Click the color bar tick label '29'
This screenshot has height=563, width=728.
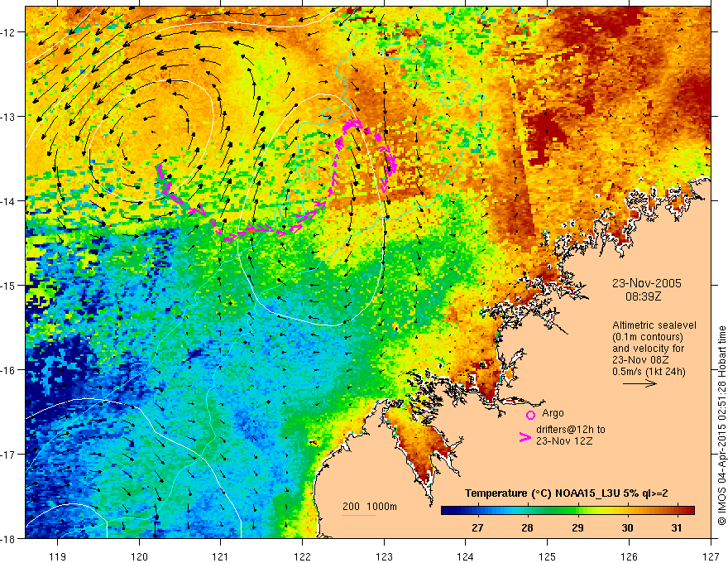[x=577, y=527]
